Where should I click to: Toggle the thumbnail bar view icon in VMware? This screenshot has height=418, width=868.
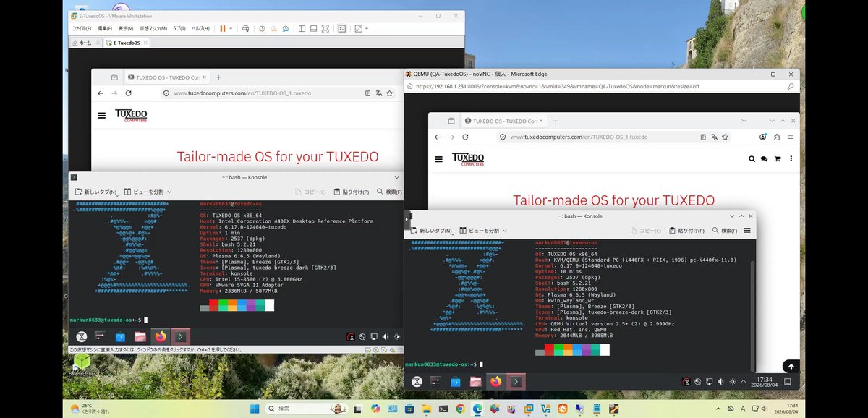coord(314,28)
